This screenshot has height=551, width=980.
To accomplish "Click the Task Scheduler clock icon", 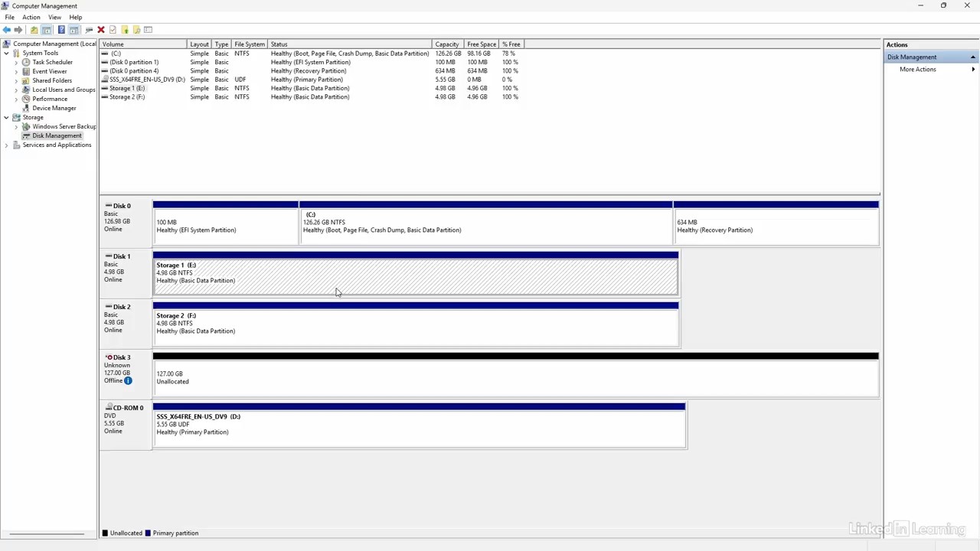I will [x=26, y=62].
